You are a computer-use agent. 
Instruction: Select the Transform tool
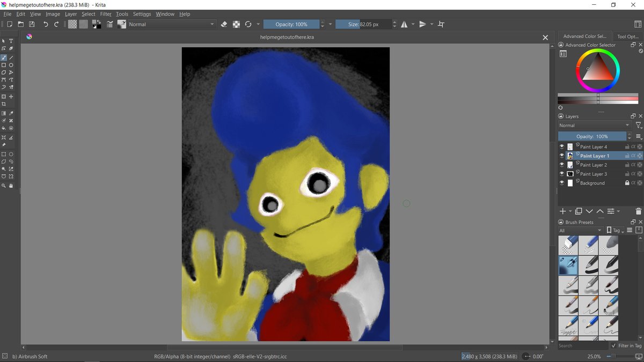pyautogui.click(x=4, y=97)
